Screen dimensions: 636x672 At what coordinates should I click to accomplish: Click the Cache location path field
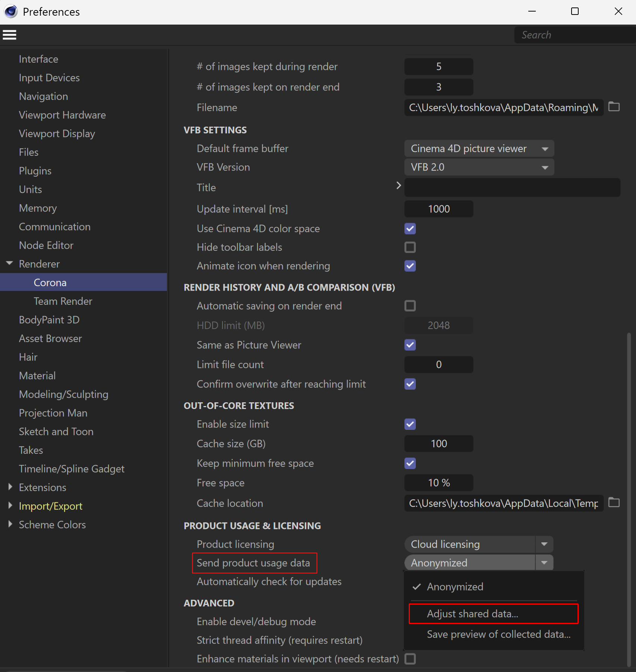pyautogui.click(x=504, y=503)
